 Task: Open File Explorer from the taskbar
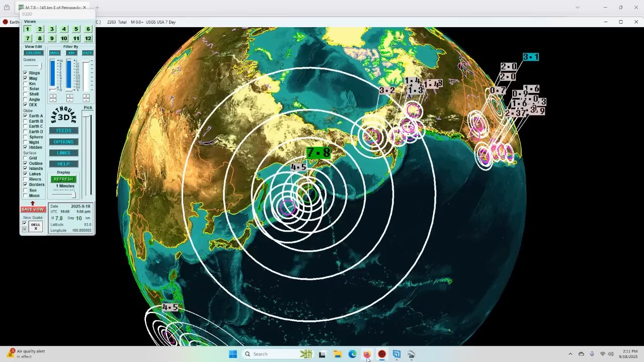(x=337, y=354)
